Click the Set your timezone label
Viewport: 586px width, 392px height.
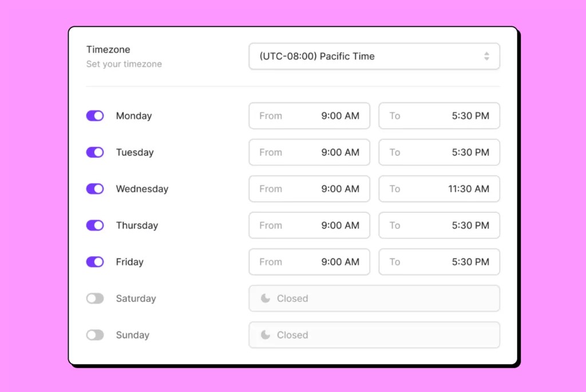124,64
